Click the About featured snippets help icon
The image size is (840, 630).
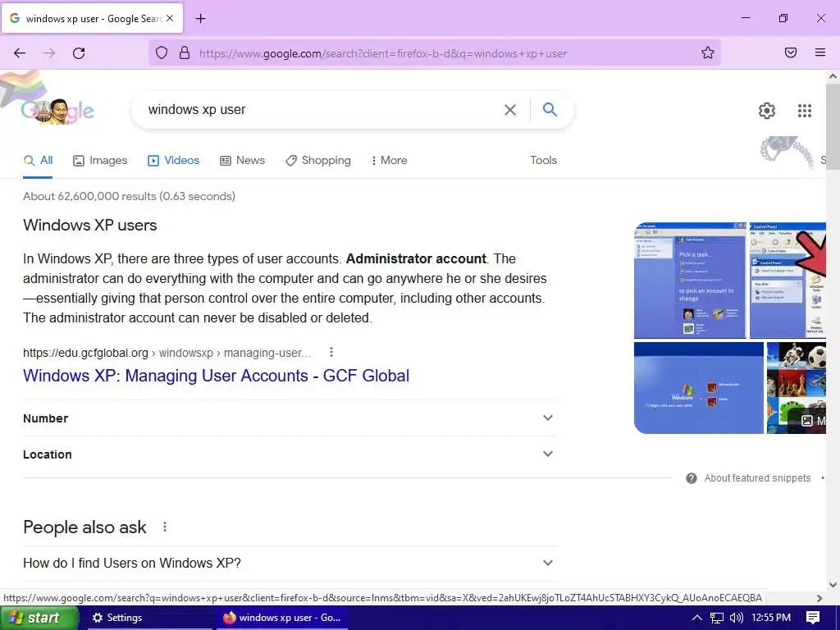[x=691, y=478]
